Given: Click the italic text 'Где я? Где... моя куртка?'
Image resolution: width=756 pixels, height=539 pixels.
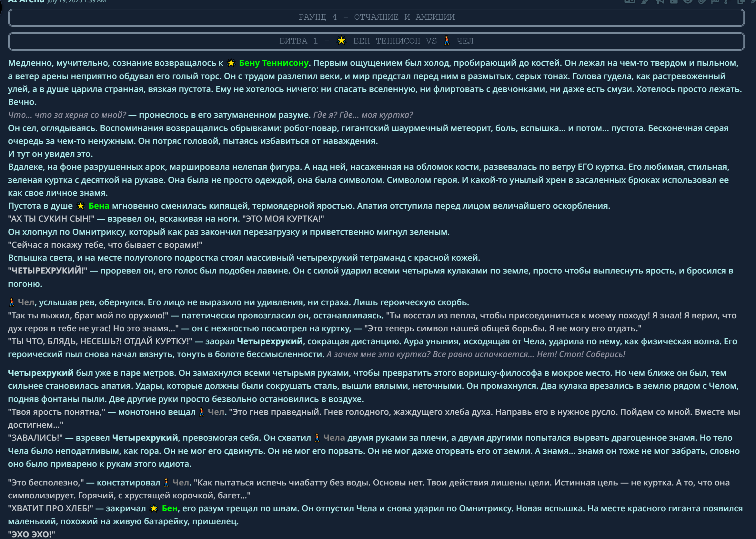Looking at the screenshot, I should tap(363, 115).
